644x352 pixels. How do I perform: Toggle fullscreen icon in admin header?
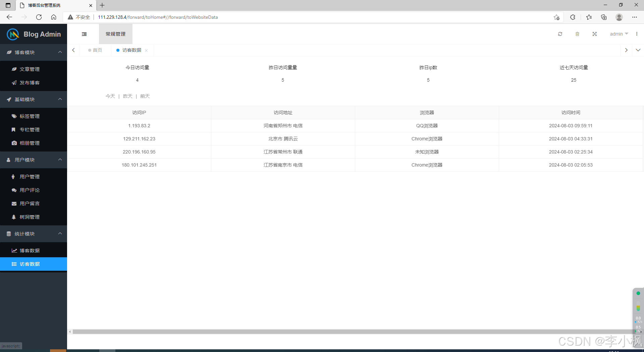(x=595, y=34)
